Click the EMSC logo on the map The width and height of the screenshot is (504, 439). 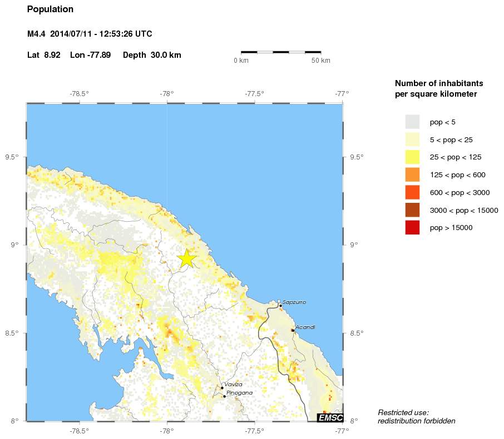click(x=330, y=417)
